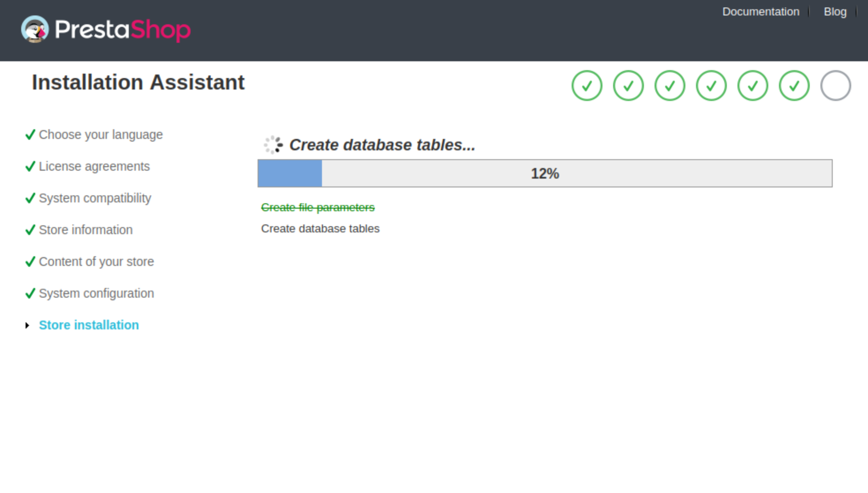Viewport: 868px width, 493px height.
Task: Click the checkmark beside License agreements
Action: (30, 166)
